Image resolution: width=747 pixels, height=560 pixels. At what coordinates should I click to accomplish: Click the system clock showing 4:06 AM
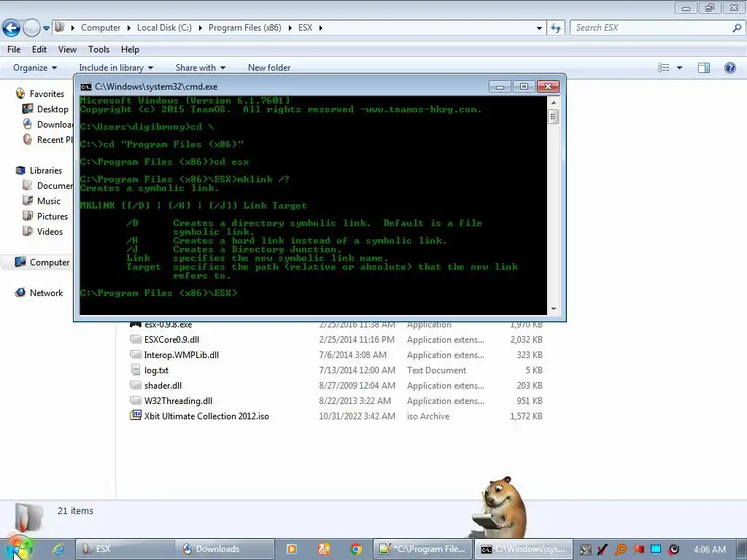[710, 549]
